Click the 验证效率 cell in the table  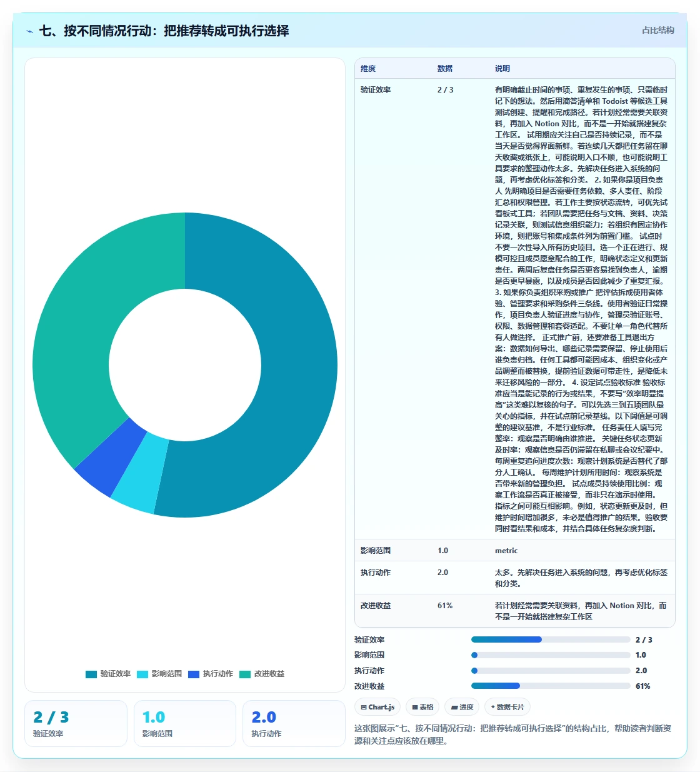click(376, 90)
